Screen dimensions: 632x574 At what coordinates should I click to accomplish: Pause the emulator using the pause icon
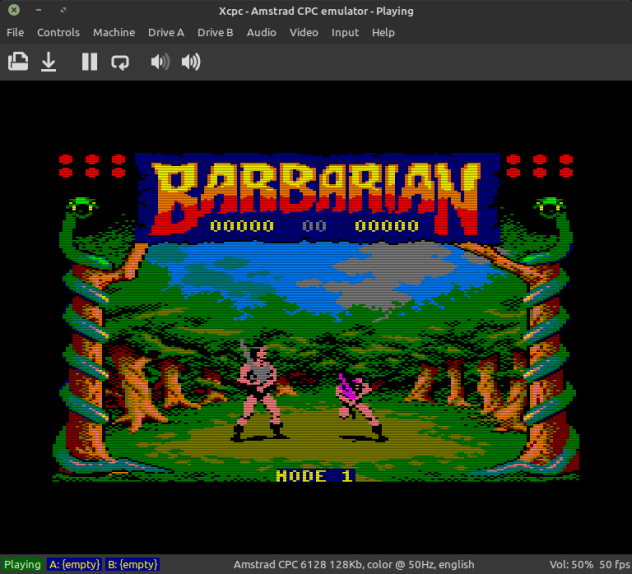(x=89, y=62)
